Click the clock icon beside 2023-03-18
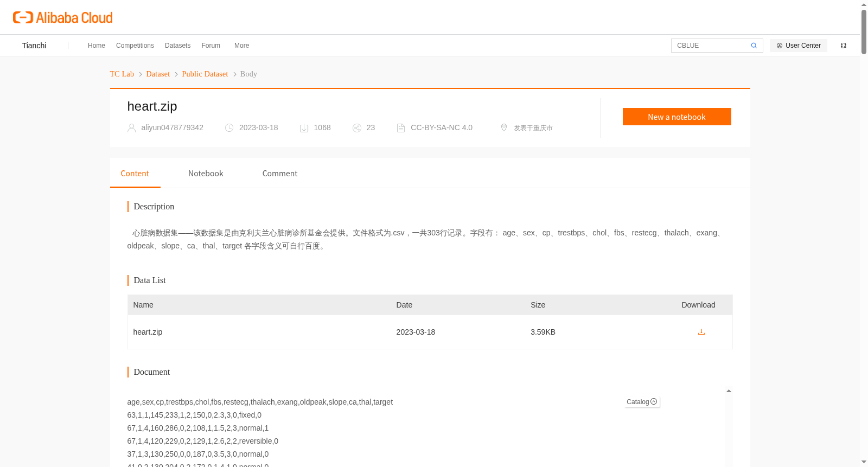868x467 pixels. [x=229, y=128]
